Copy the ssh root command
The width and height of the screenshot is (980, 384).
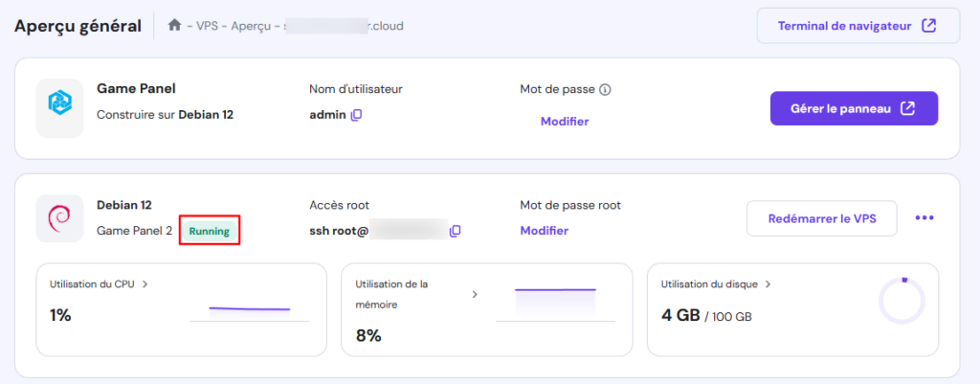[456, 231]
